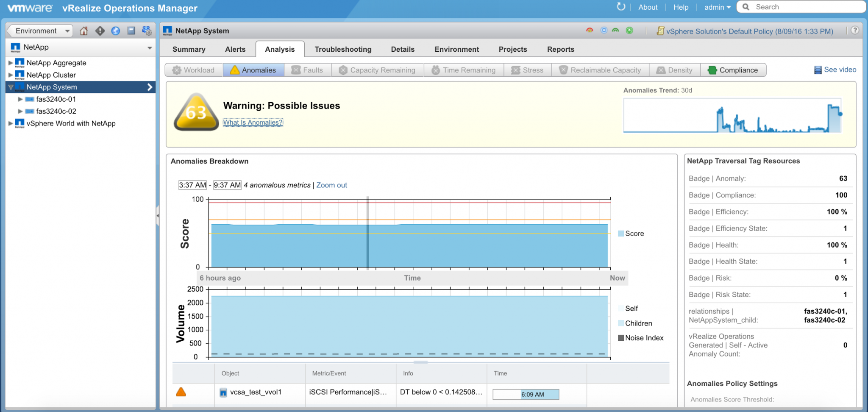The image size is (868, 412).
Task: Expand the NetApp Aggregate tree node
Action: coord(11,63)
